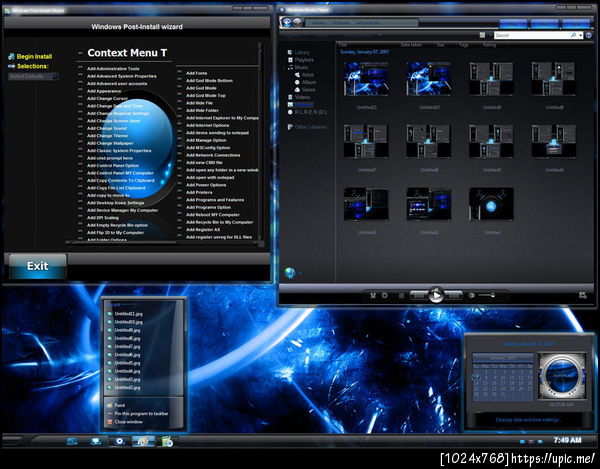The height and width of the screenshot is (469, 600).
Task: Click the Stop playback button
Action: (x=401, y=295)
